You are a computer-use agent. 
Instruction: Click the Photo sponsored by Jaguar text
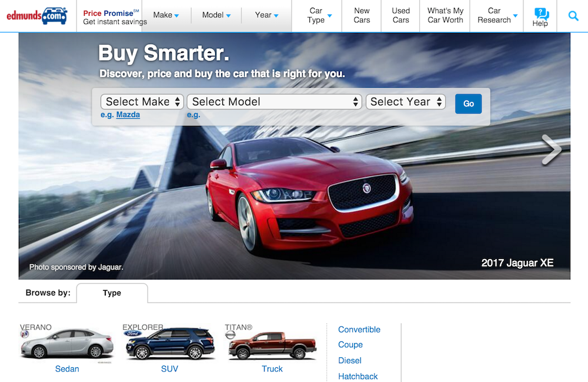coord(76,267)
